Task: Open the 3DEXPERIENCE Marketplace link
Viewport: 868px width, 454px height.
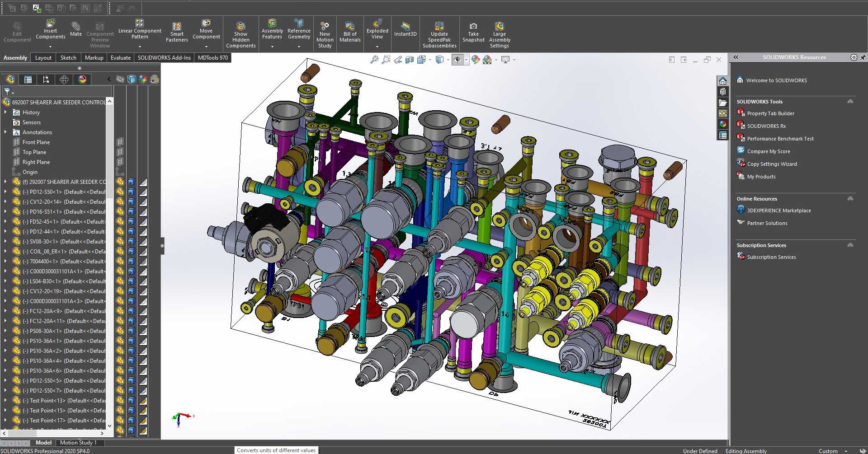Action: coord(779,211)
